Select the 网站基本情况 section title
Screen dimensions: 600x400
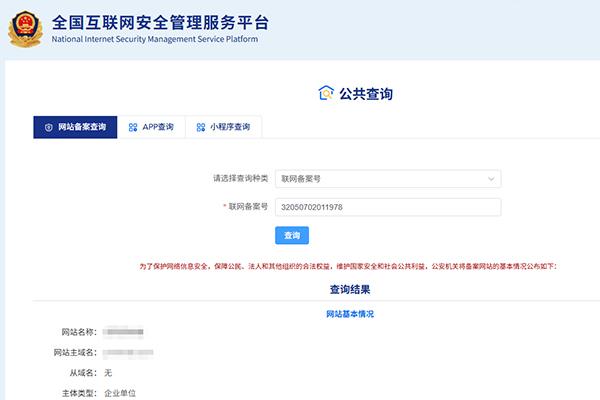pyautogui.click(x=350, y=314)
